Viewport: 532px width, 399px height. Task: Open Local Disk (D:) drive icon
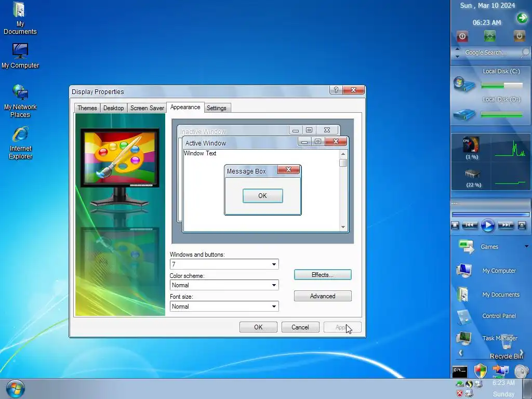[464, 114]
